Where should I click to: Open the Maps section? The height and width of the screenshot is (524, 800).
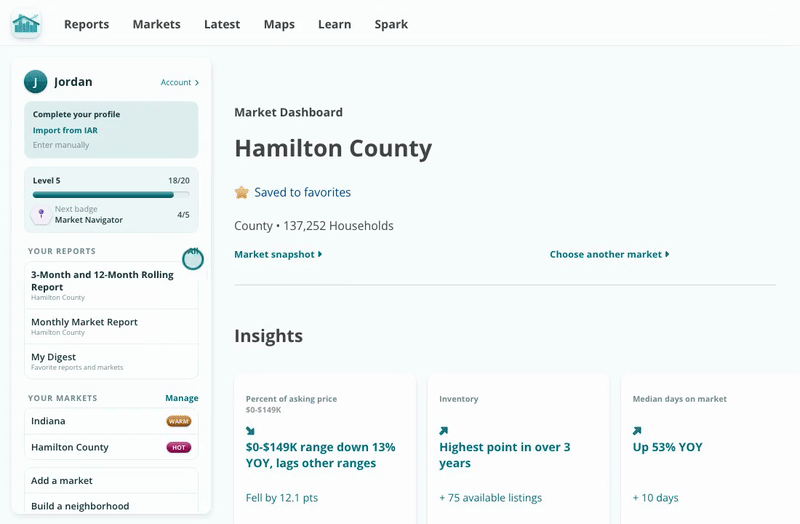(279, 24)
